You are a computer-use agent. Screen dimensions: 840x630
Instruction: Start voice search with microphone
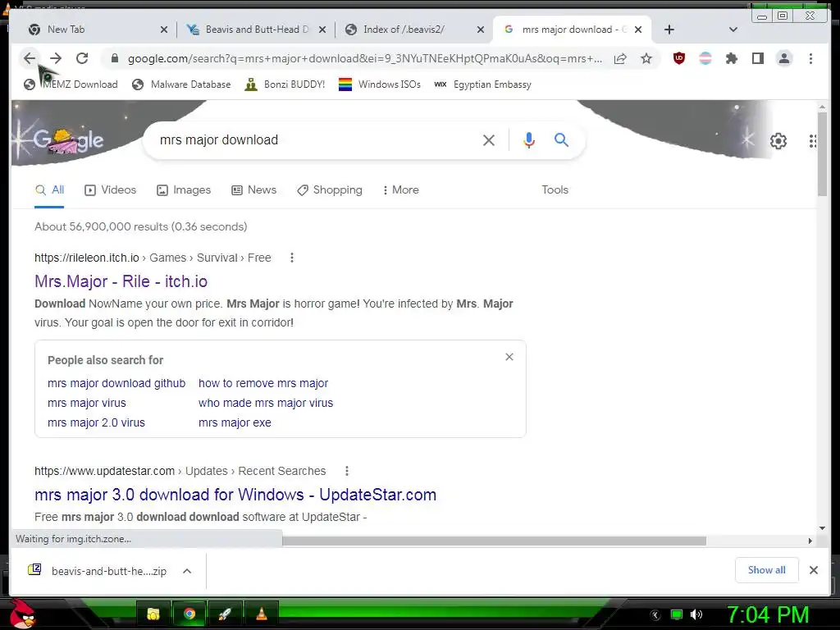coord(529,139)
